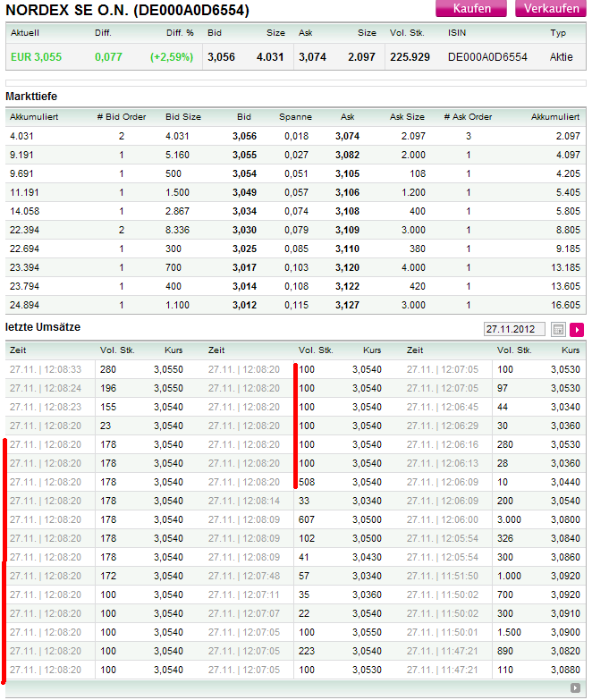The image size is (592, 700).
Task: Click ask price 3,127
Action: [x=347, y=305]
